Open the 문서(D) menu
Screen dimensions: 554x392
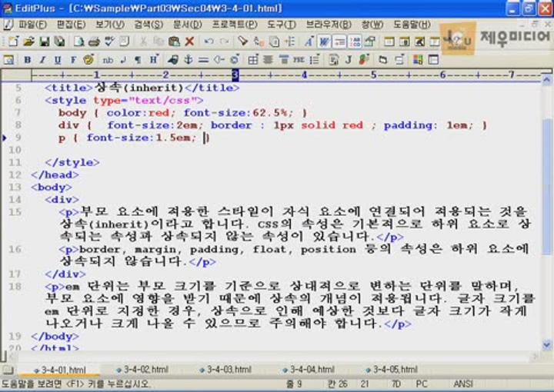187,25
